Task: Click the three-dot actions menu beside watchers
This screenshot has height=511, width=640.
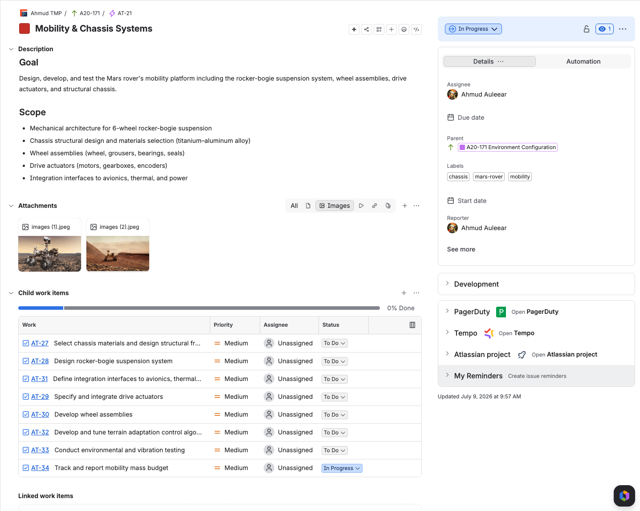Action: [622, 29]
